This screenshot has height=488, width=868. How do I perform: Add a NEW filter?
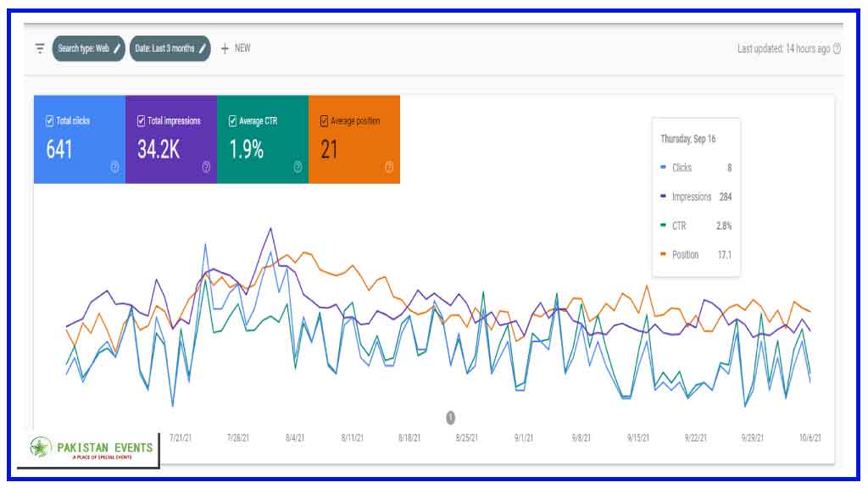tap(236, 48)
